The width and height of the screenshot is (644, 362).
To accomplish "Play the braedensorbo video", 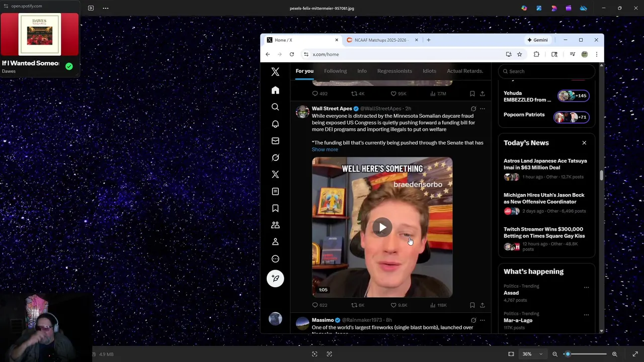I will pyautogui.click(x=382, y=228).
